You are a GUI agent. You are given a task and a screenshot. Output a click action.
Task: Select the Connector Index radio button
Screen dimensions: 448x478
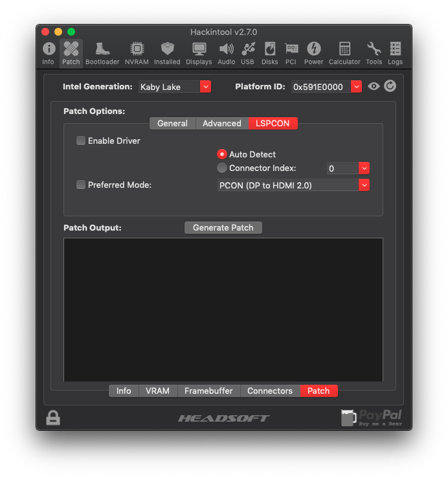(x=222, y=168)
